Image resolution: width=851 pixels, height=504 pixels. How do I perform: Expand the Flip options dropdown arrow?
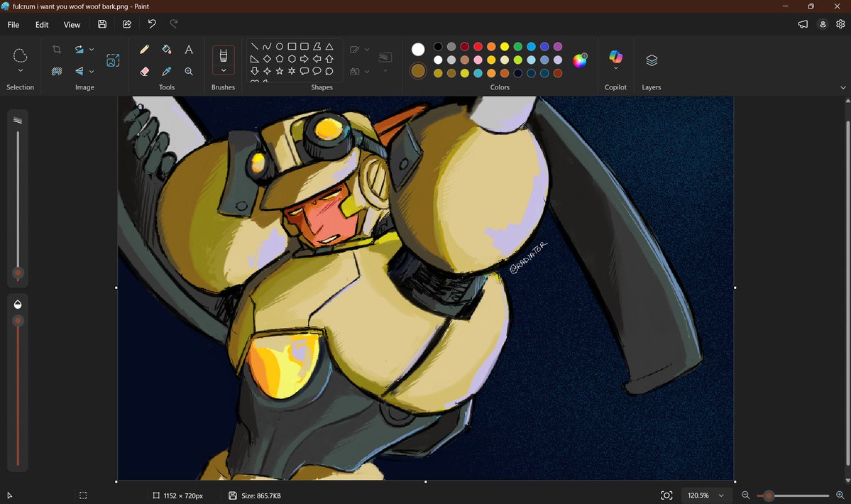[91, 71]
